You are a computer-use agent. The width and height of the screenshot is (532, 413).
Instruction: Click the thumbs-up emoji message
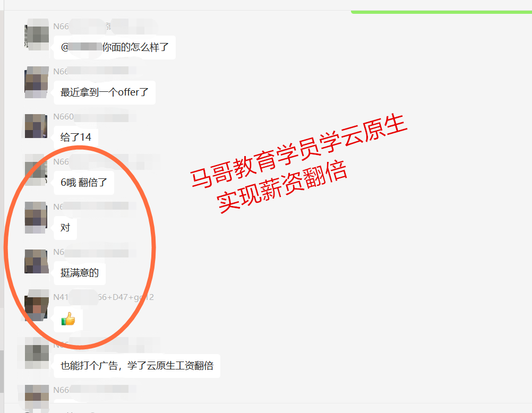click(x=68, y=320)
